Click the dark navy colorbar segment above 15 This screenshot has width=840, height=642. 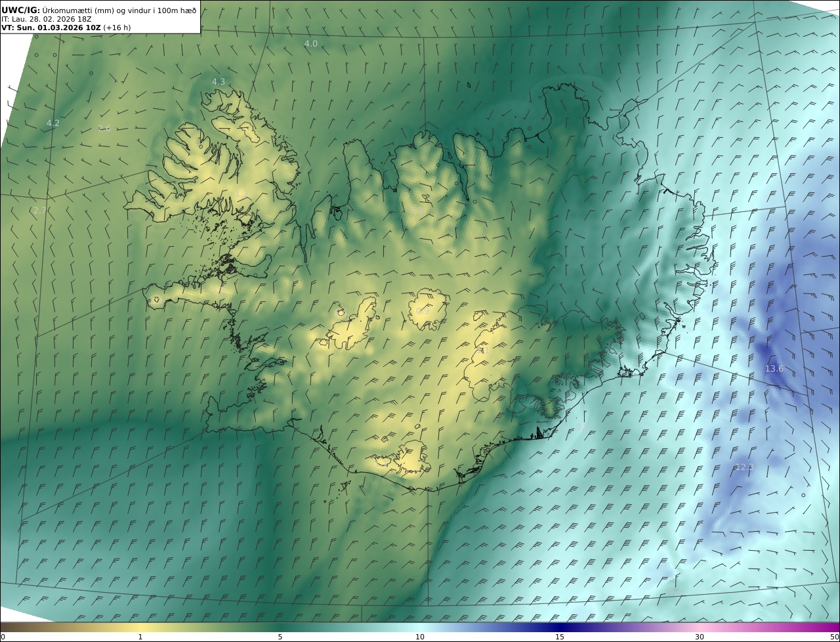(560, 627)
